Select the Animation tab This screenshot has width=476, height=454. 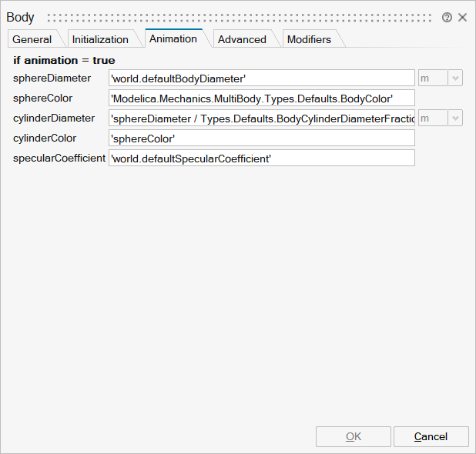coord(173,38)
